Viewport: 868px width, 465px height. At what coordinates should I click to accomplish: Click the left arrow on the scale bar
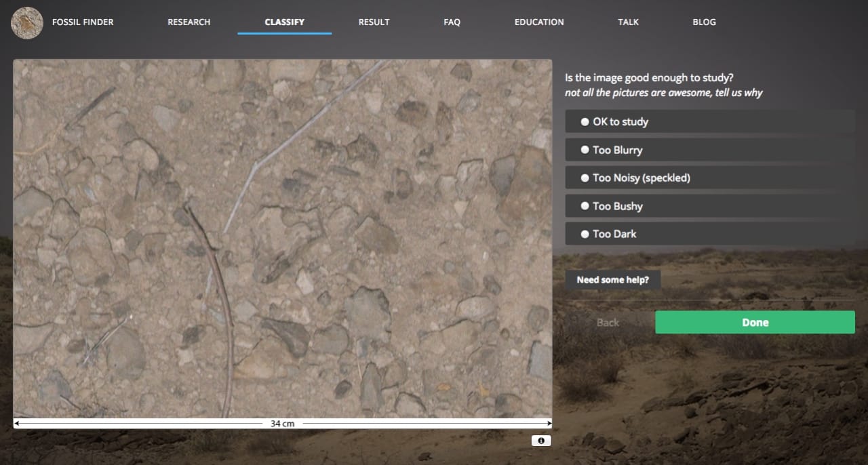click(16, 423)
